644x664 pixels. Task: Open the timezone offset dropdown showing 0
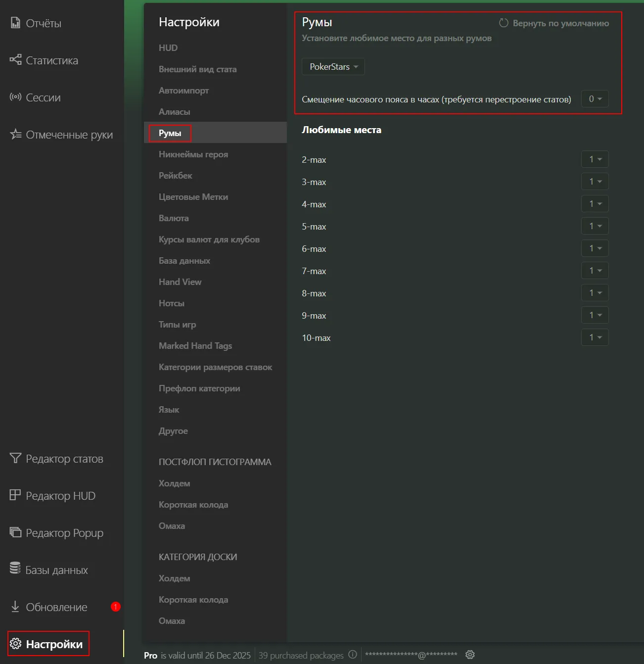(x=595, y=99)
